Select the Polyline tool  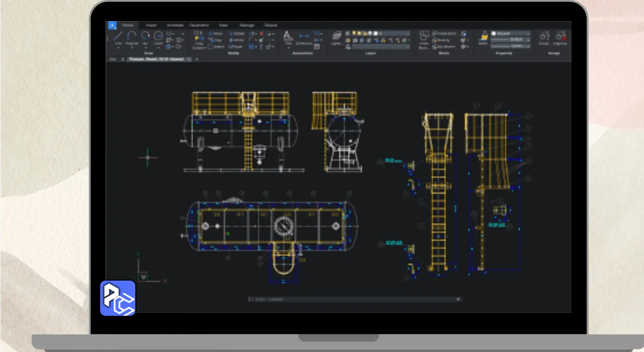click(x=132, y=37)
